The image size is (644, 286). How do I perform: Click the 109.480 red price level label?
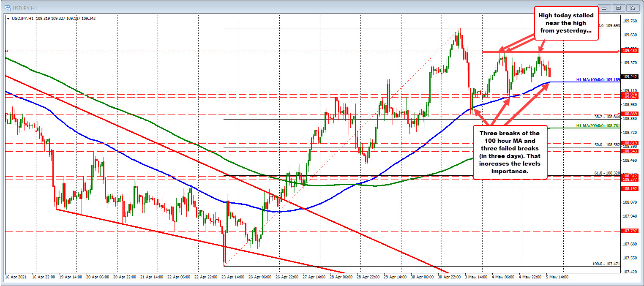(629, 51)
